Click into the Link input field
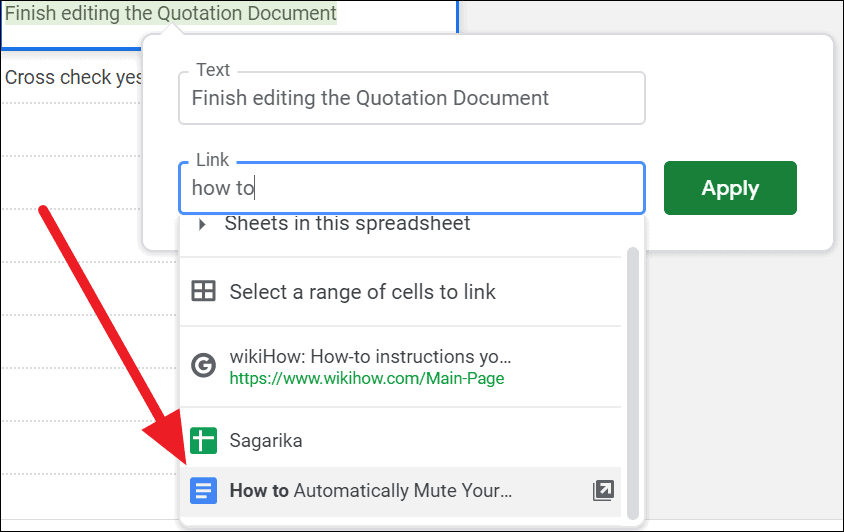Image resolution: width=844 pixels, height=532 pixels. [412, 188]
